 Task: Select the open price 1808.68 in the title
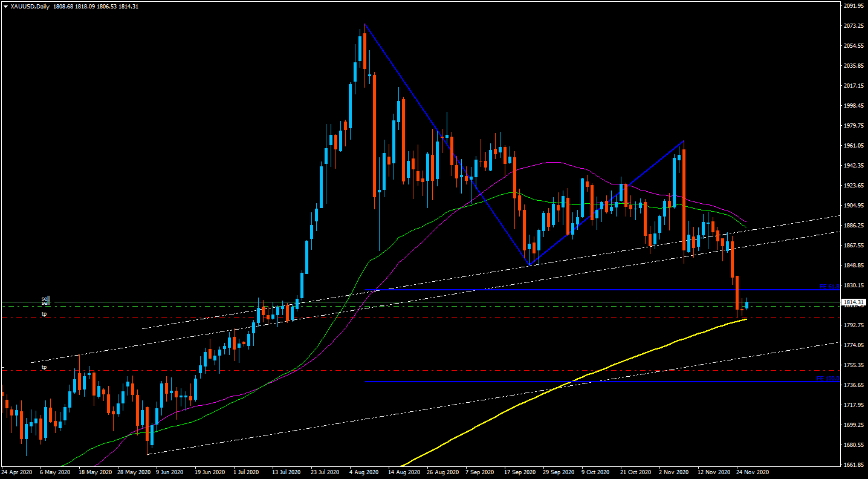[x=64, y=7]
